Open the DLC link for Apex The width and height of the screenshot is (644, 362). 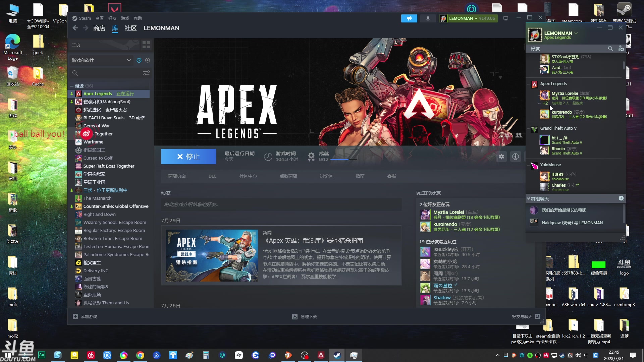pos(212,176)
